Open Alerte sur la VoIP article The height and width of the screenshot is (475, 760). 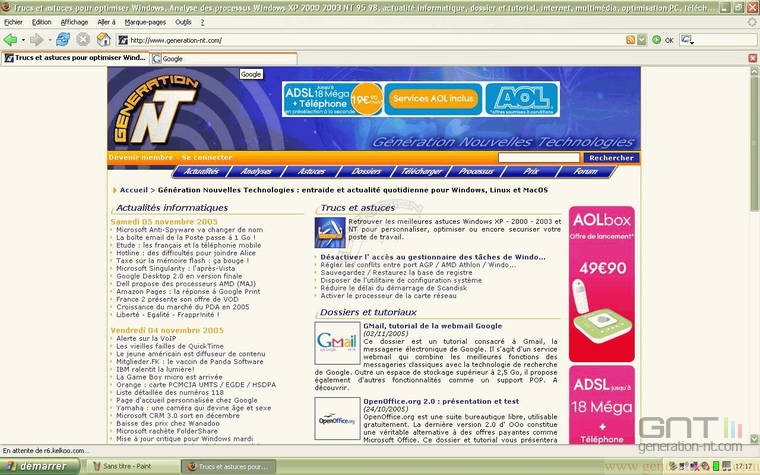[x=146, y=338]
